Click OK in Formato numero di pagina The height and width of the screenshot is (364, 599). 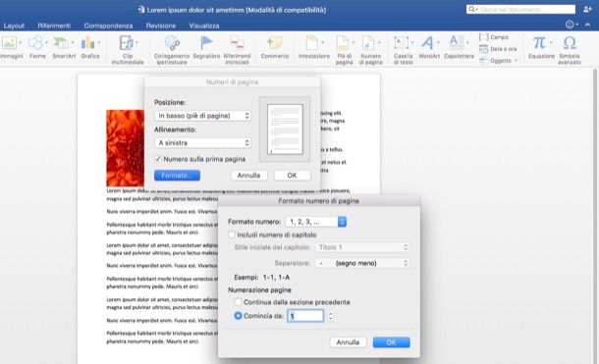pyautogui.click(x=391, y=342)
